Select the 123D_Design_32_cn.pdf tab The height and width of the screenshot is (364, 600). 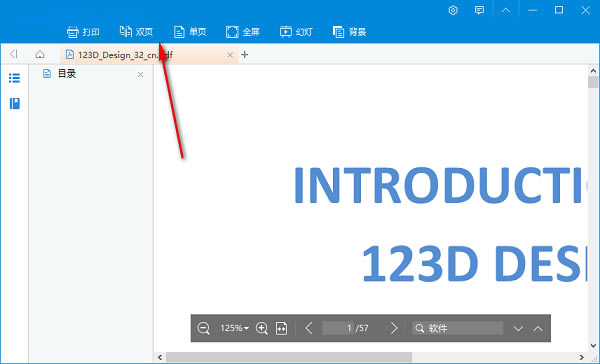click(x=148, y=55)
